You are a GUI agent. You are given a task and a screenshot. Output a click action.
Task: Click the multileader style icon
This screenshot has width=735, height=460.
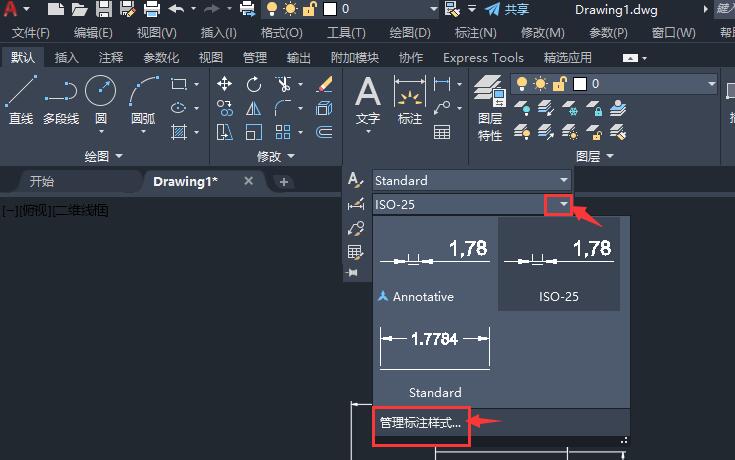pos(355,228)
